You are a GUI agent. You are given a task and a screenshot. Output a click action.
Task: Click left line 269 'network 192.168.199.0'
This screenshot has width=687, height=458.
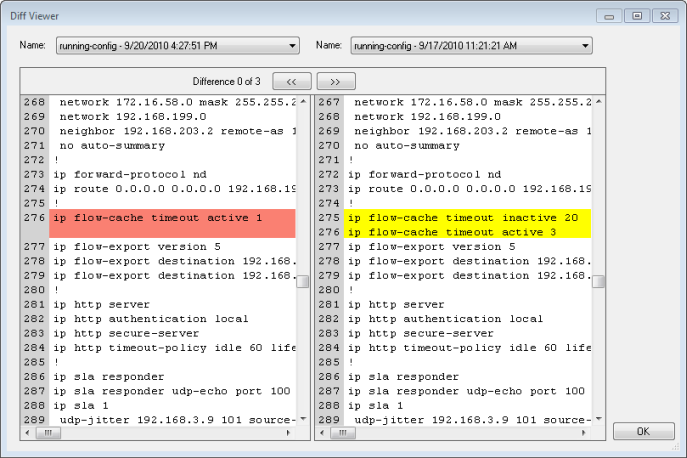pos(133,117)
